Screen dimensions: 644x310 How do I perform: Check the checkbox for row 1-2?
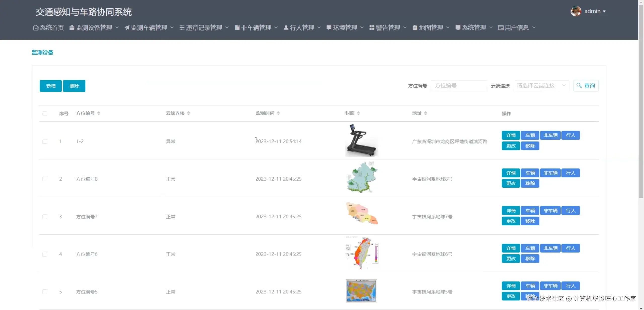[45, 141]
